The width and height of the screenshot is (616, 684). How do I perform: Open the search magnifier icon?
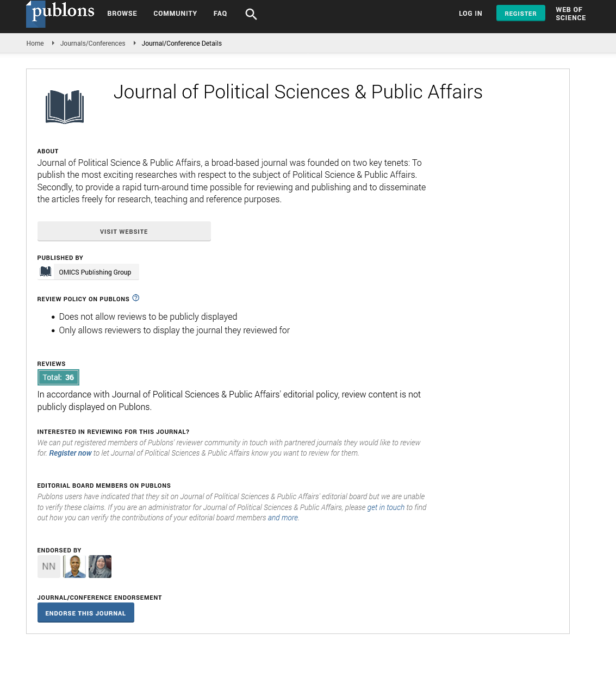[x=251, y=14]
